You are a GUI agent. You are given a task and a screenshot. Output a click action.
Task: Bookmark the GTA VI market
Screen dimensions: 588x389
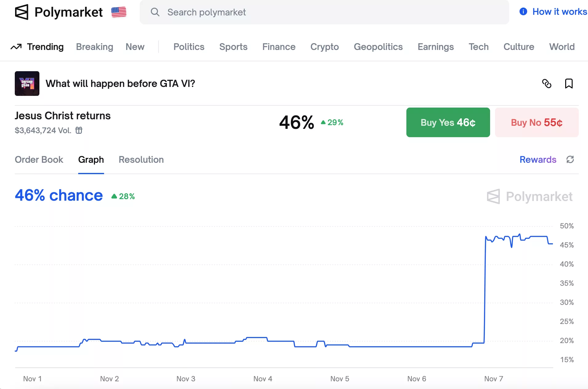[x=569, y=84]
